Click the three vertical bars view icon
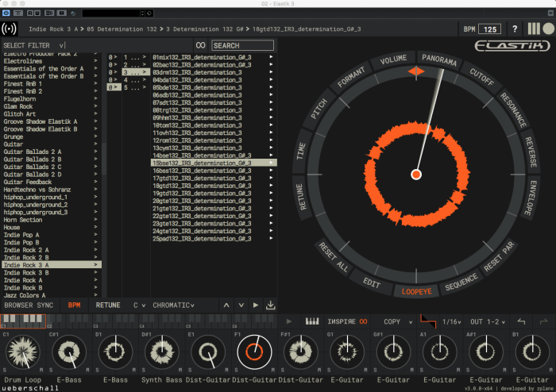The width and height of the screenshot is (556, 392). tap(534, 29)
